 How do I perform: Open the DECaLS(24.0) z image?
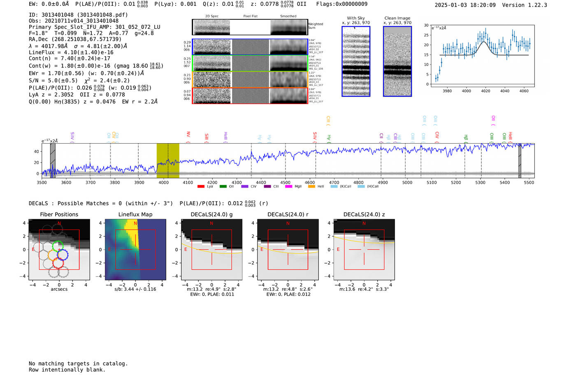[x=364, y=250]
